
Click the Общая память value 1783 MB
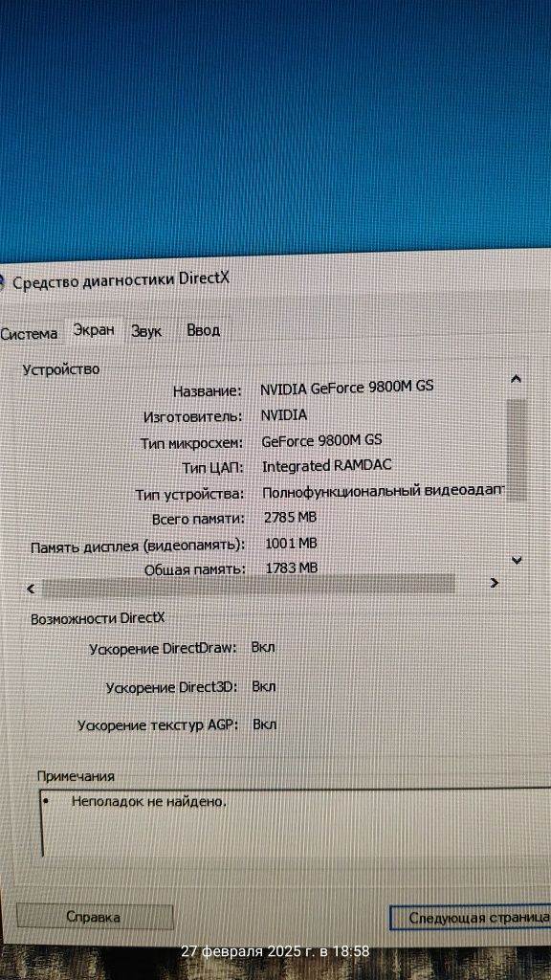coord(292,568)
